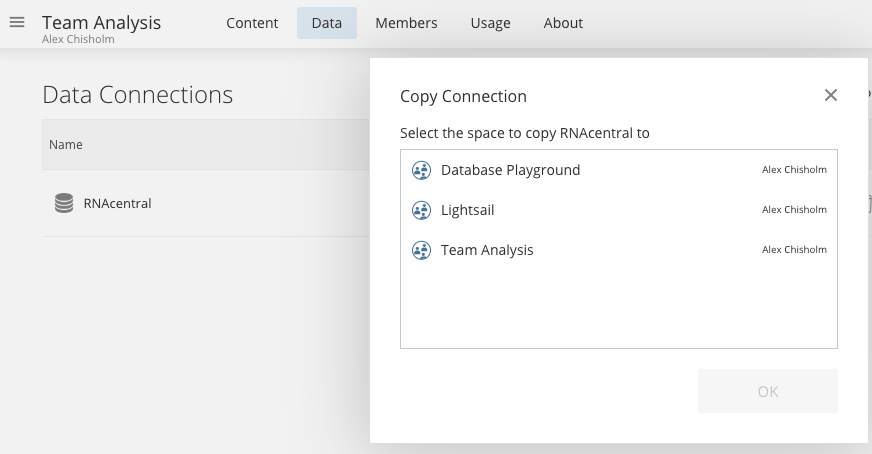This screenshot has height=454, width=872.
Task: Click Alex Chisholm owner beside Lightsail
Action: point(794,210)
